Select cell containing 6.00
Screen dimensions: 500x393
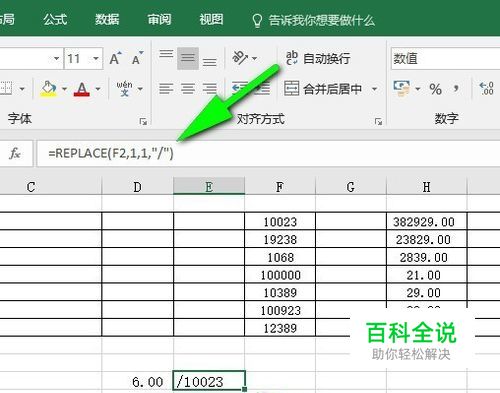tap(137, 381)
